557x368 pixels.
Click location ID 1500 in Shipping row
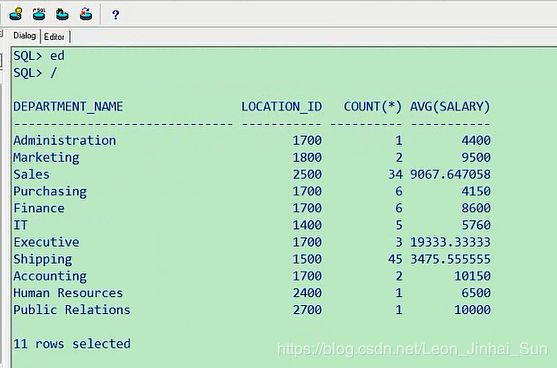pyautogui.click(x=307, y=259)
